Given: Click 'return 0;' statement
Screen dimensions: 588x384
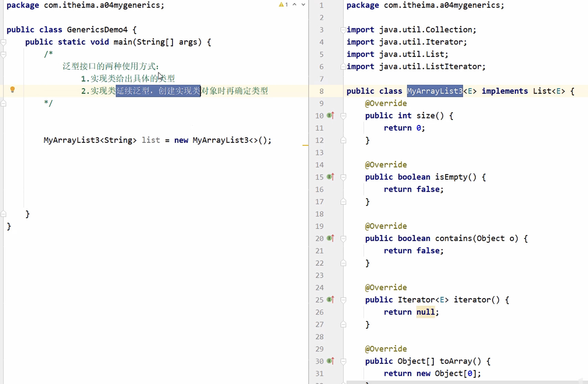Looking at the screenshot, I should (x=404, y=128).
